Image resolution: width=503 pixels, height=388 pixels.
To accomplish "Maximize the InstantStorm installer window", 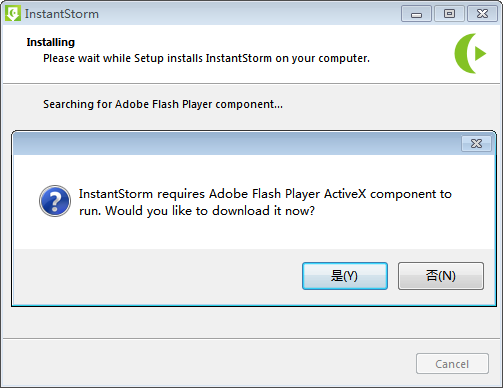I will tap(449, 14).
